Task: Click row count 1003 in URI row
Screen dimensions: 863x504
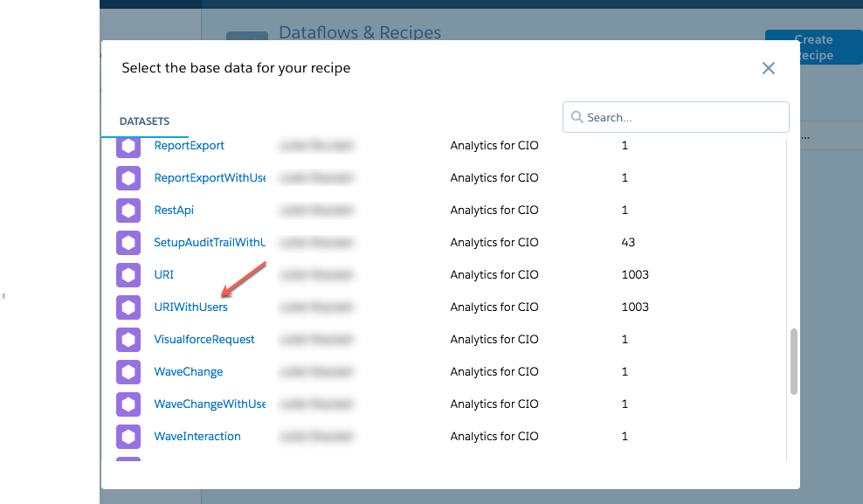Action: 635,274
